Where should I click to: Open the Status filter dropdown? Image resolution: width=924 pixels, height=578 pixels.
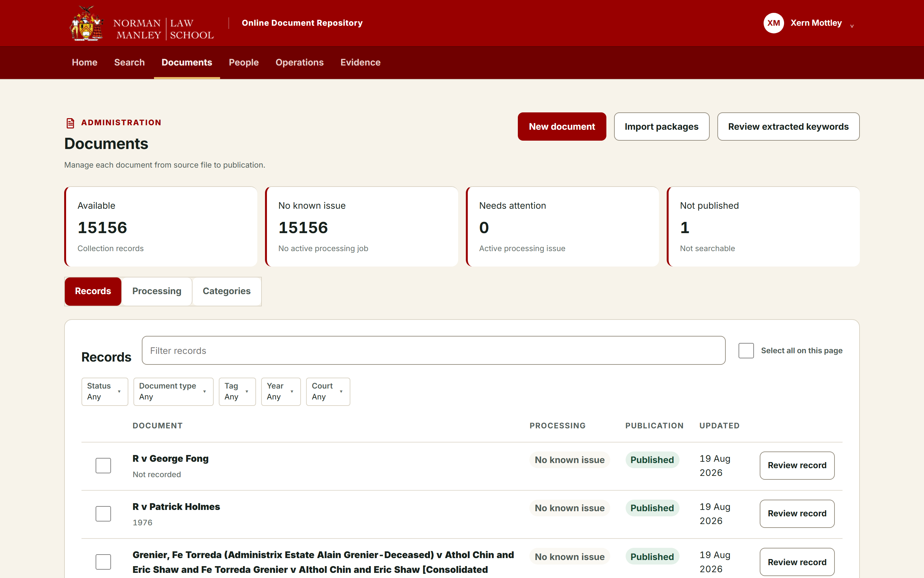point(105,391)
